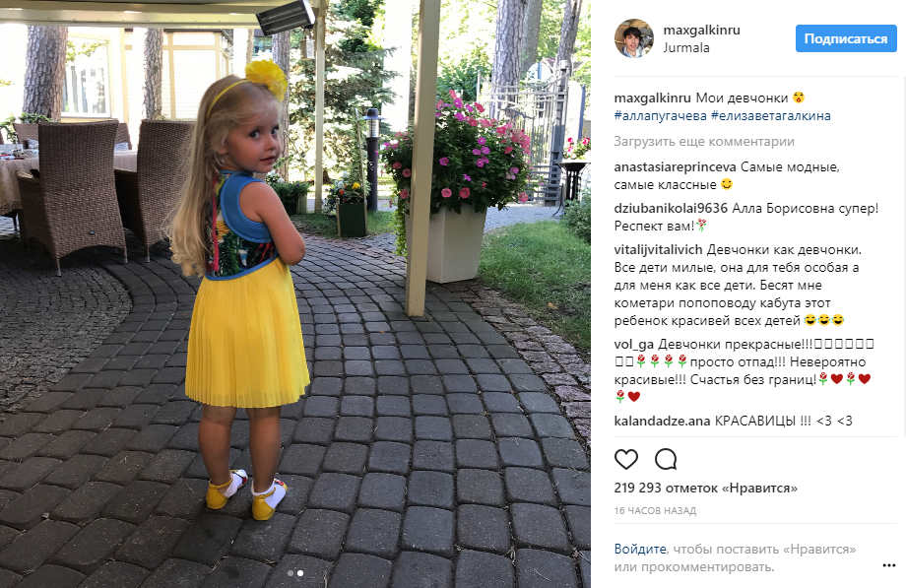This screenshot has height=588, width=906.
Task: Open the maxgalkinru username in header
Action: click(x=701, y=31)
